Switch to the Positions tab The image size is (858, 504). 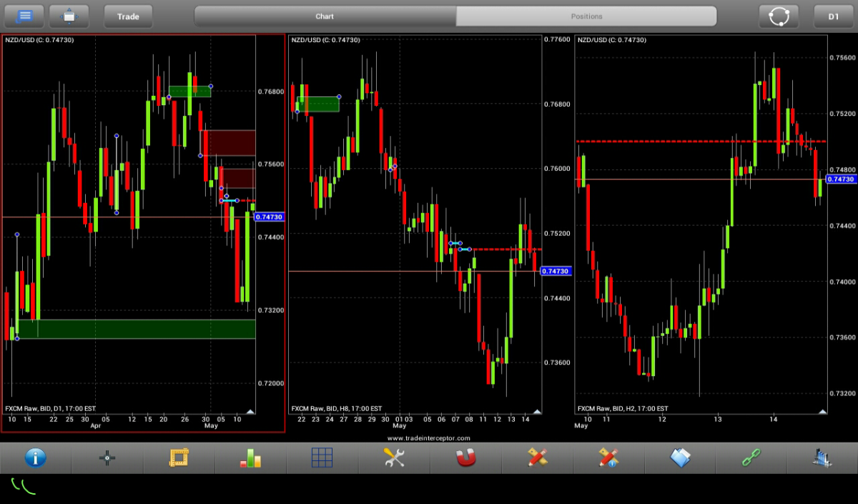[586, 16]
